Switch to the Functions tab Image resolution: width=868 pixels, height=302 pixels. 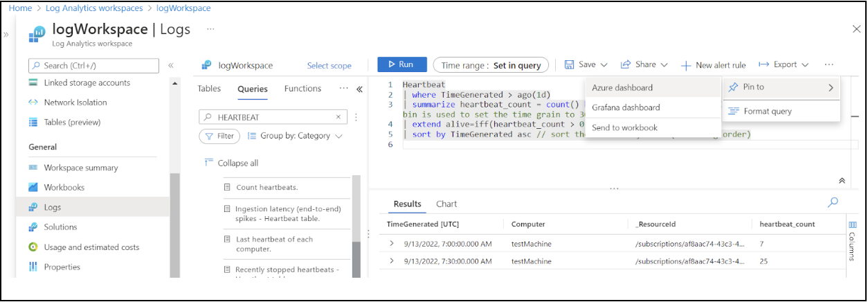tap(302, 89)
